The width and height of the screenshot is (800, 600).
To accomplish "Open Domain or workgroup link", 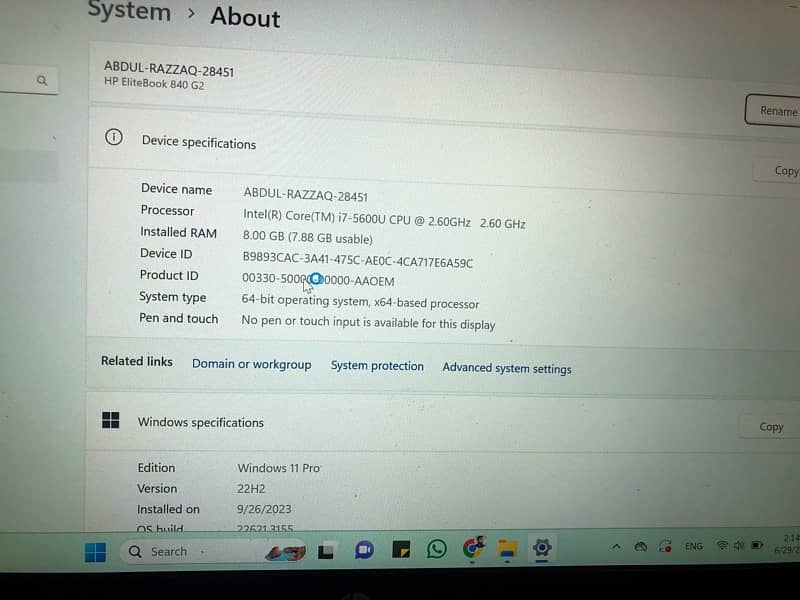I will 251,365.
